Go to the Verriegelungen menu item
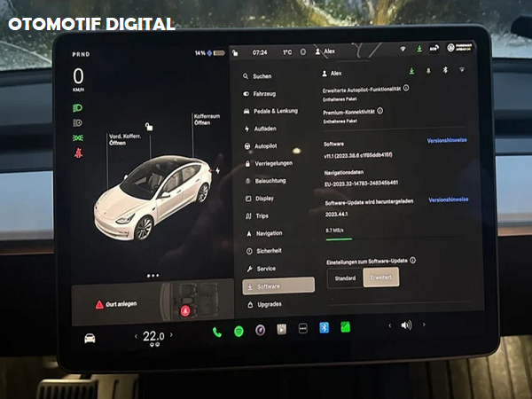Image resolution: width=532 pixels, height=399 pixels. coord(273,163)
